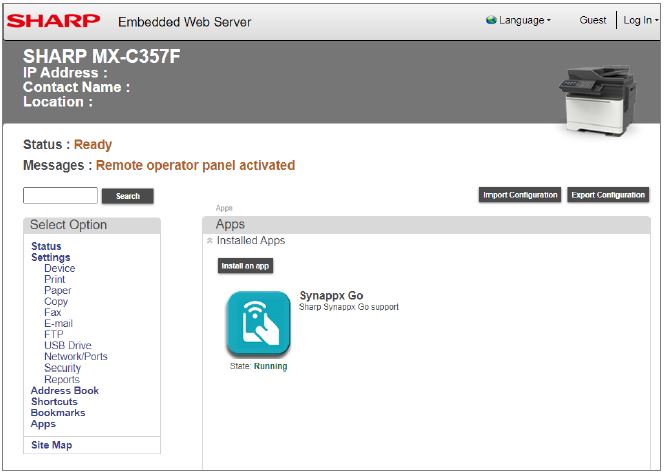
Task: Click the Import Configuration button
Action: pos(520,195)
